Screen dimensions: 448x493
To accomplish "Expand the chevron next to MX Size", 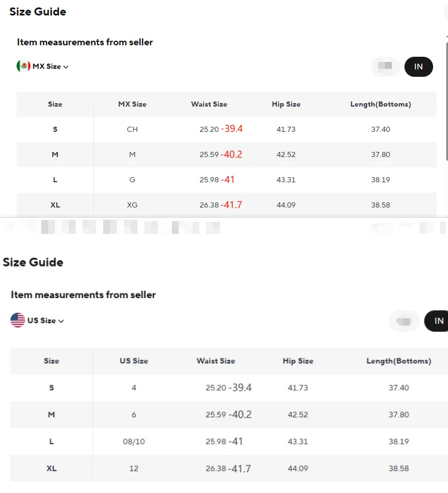I will (66, 67).
